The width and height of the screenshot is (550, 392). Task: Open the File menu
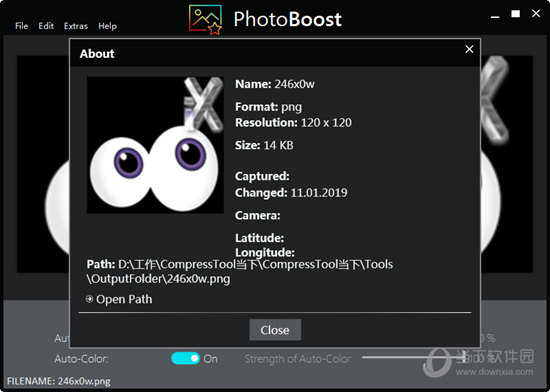tap(21, 26)
